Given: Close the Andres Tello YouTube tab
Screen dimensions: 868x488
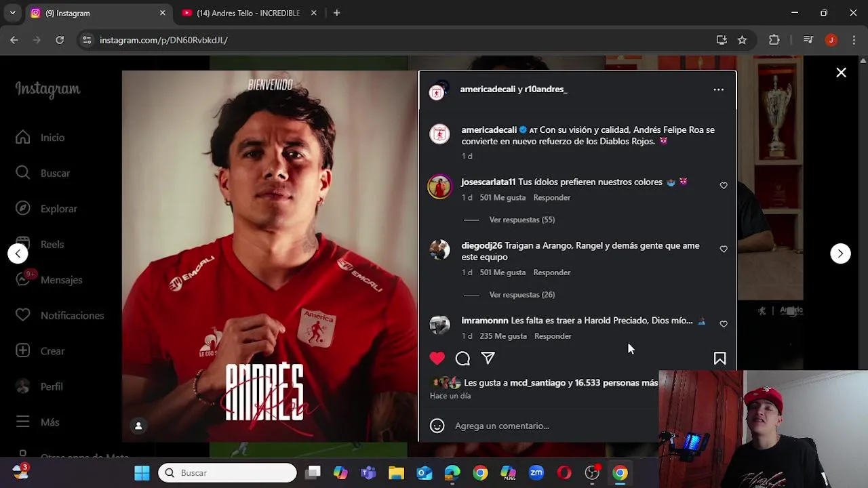Looking at the screenshot, I should (313, 13).
